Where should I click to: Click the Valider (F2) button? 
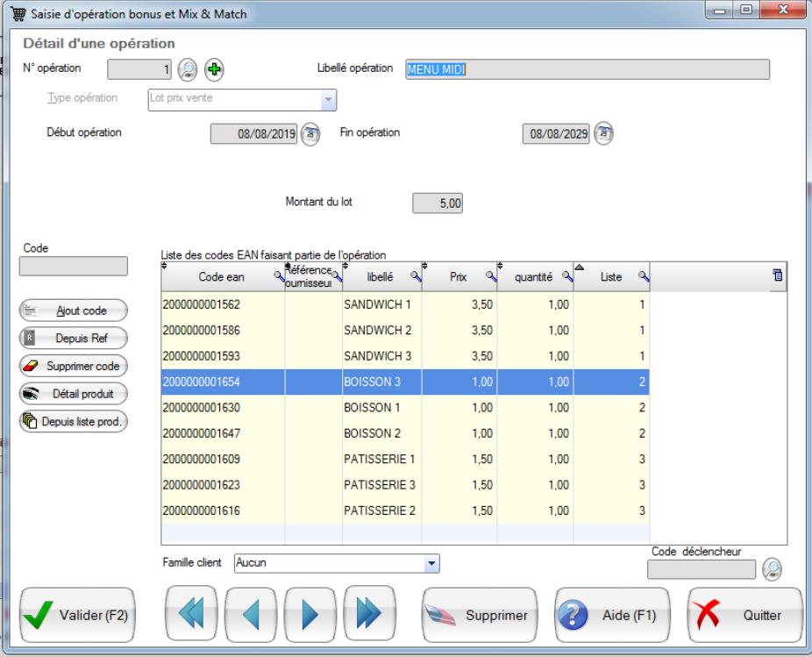tap(77, 615)
